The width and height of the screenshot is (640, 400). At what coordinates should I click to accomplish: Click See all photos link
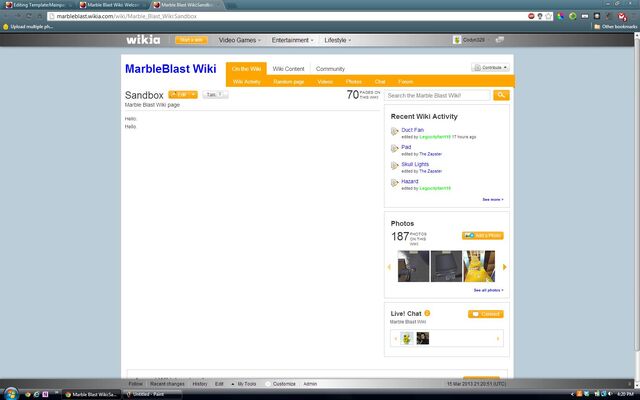click(488, 290)
